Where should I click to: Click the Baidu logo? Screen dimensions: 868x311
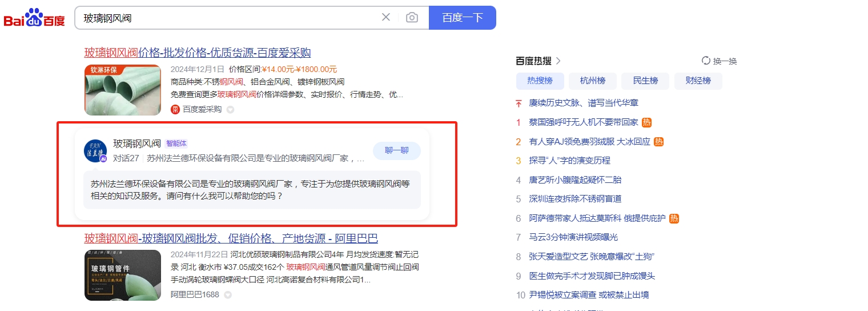[34, 18]
